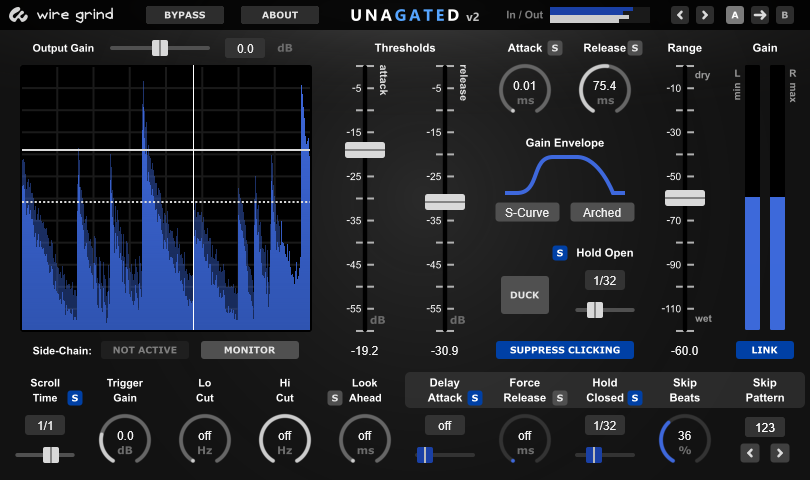Screen dimensions: 810x480
Task: Click the previous preset left arrow
Action: point(681,15)
